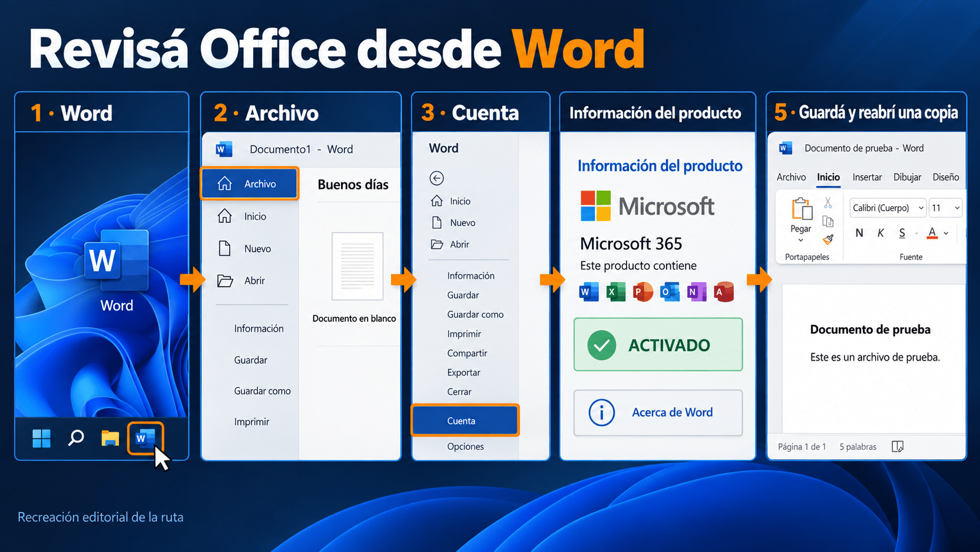
Task: Click Página 1 de 1 in status bar
Action: (x=802, y=447)
